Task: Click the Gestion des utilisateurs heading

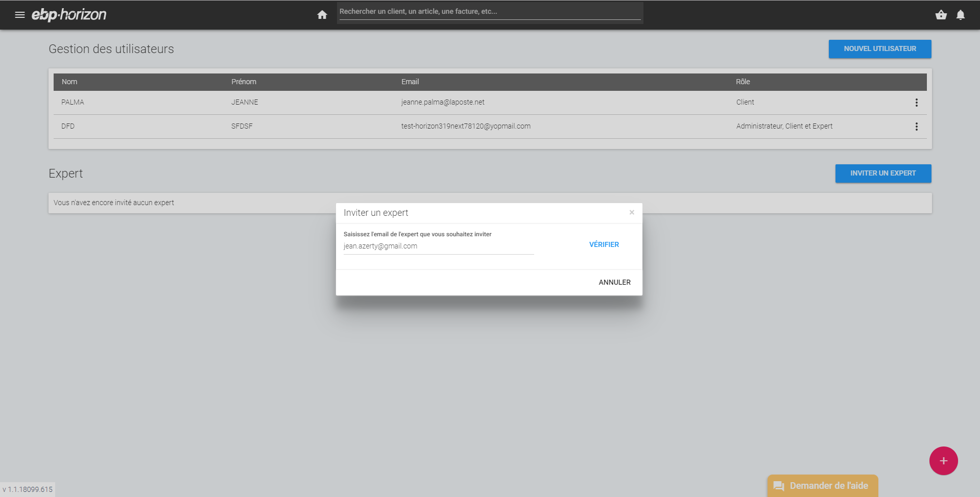Action: tap(111, 49)
